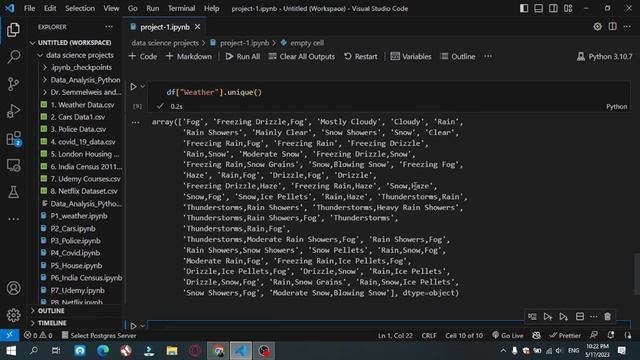Run the df Weather unique cell
This screenshot has height=360, width=640.
coord(133,87)
